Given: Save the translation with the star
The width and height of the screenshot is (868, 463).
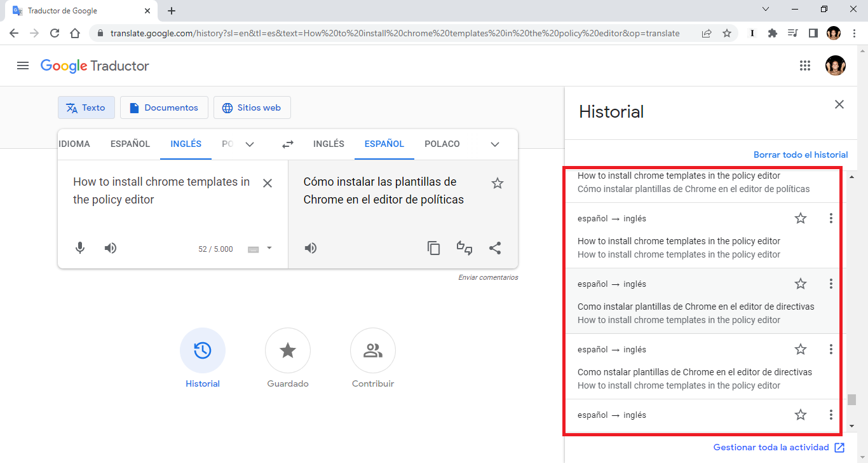Looking at the screenshot, I should (498, 183).
